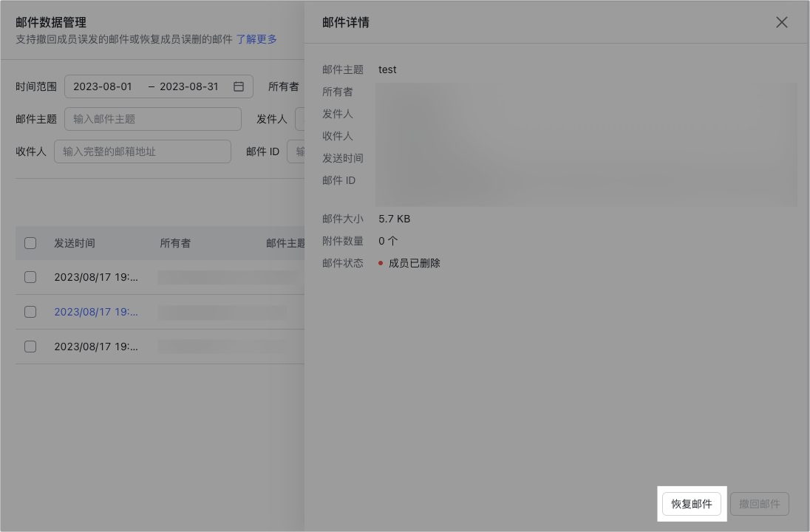Click the third row's send time

(96, 347)
